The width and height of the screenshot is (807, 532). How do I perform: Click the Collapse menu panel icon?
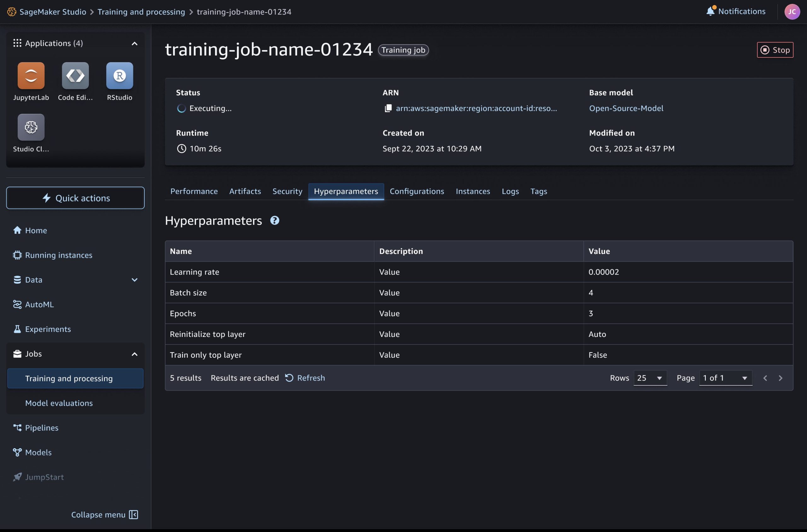(133, 514)
